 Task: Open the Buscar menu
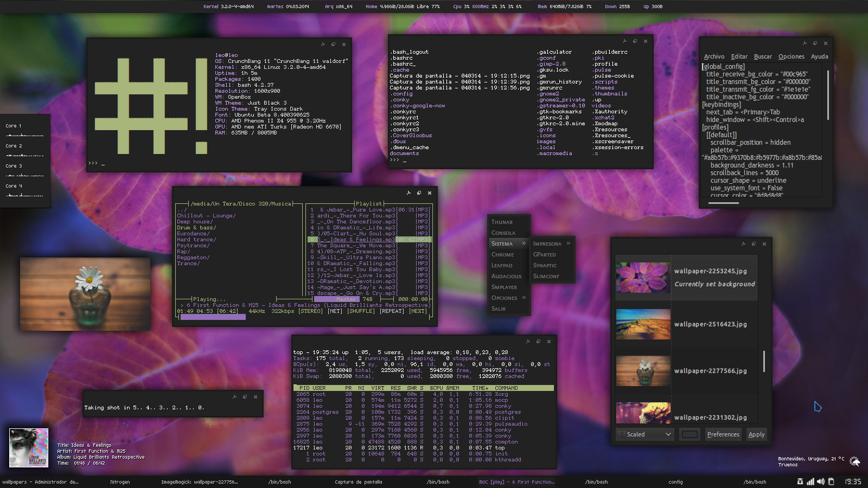(x=763, y=56)
